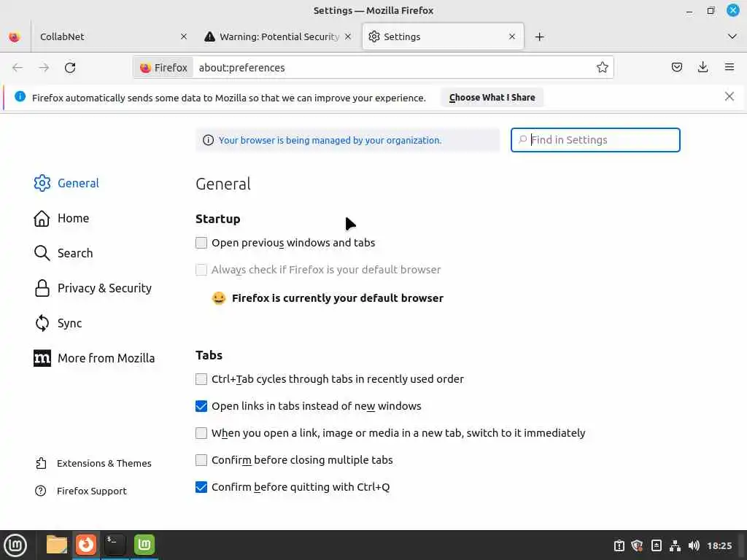Bookmark this page with the star
Viewport: 747px width, 560px height.
coord(602,67)
